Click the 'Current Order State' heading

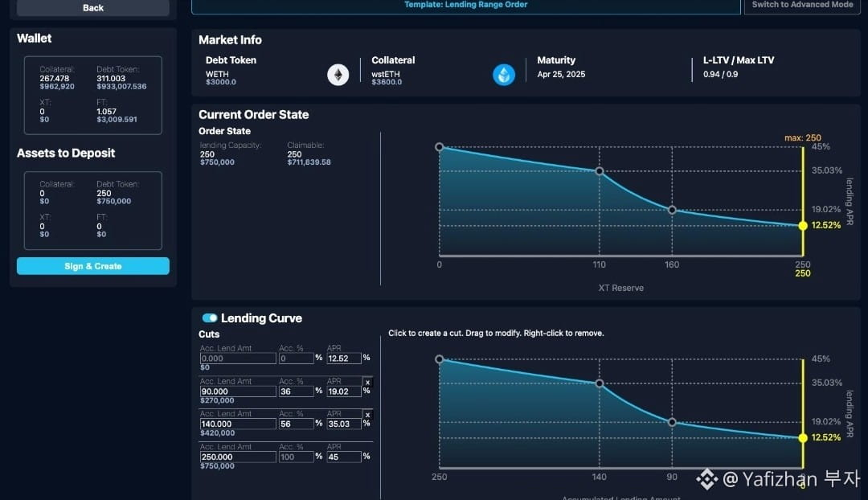coord(253,115)
